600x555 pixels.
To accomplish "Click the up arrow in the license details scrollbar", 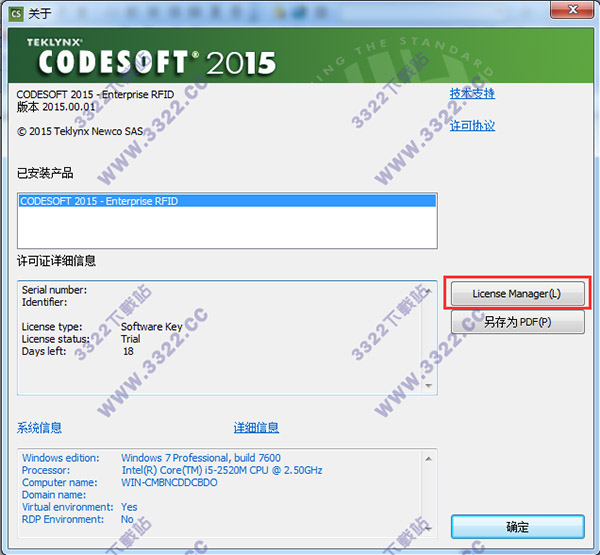I will coord(429,291).
